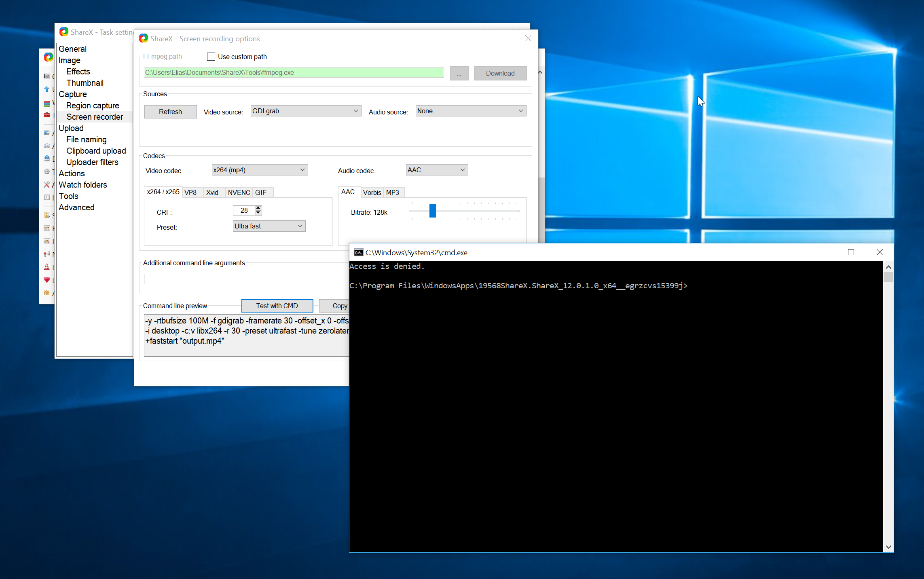The image size is (924, 579).
Task: Switch to the NVENC codec tab
Action: click(x=239, y=192)
